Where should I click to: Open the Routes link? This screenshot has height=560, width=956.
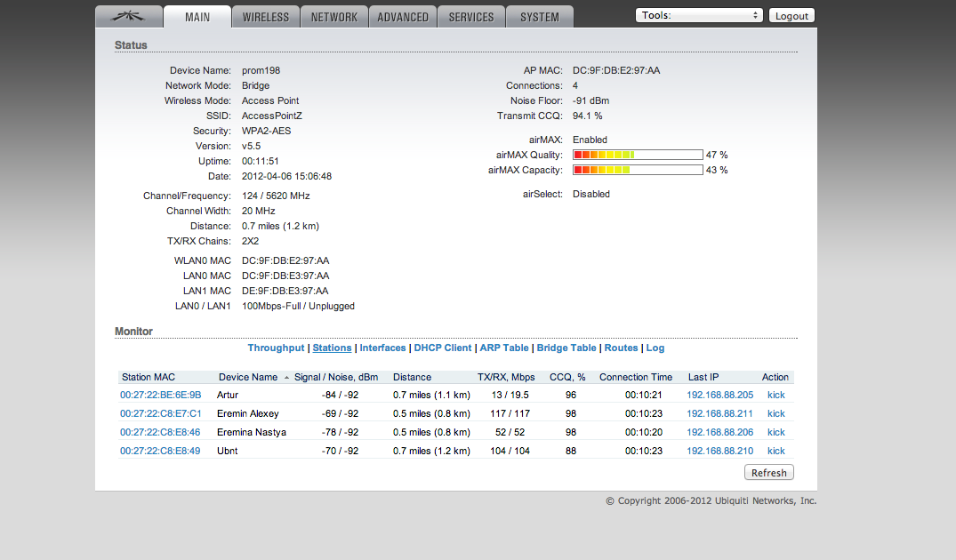[621, 348]
